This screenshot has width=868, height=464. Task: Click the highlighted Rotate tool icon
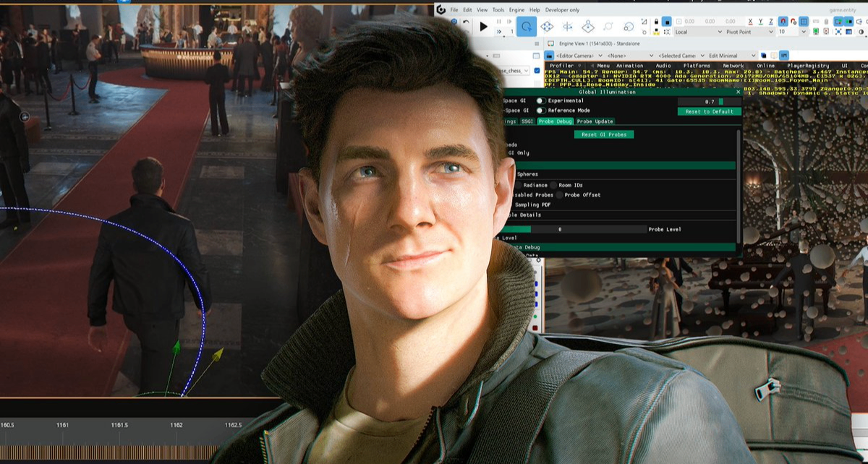[526, 26]
